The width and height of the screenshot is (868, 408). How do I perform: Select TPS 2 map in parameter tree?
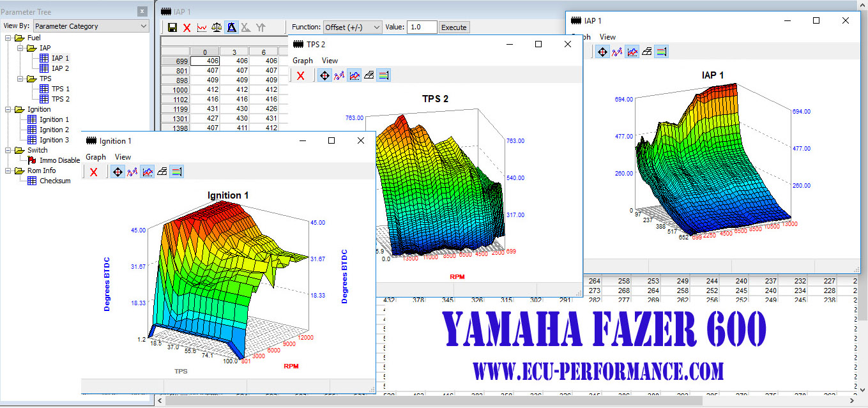(x=61, y=99)
